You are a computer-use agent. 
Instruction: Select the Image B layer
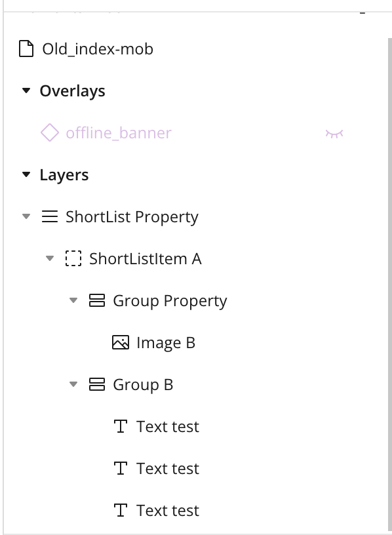[x=166, y=342]
